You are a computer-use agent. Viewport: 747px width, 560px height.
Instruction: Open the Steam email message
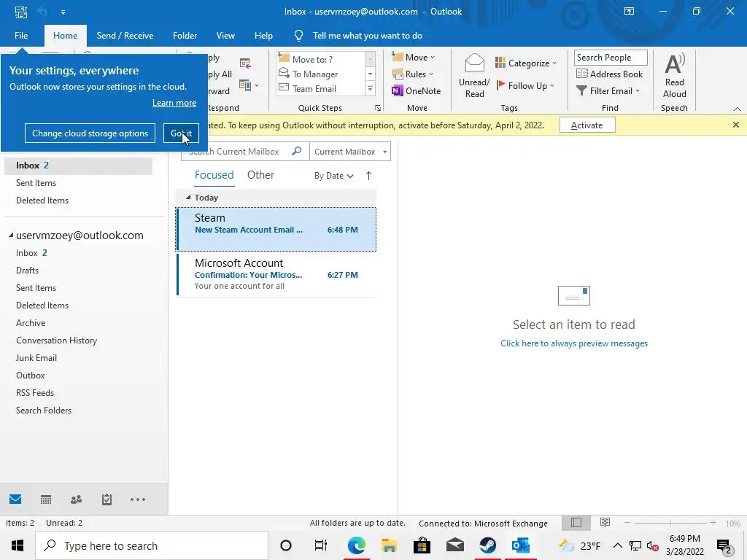tap(276, 229)
